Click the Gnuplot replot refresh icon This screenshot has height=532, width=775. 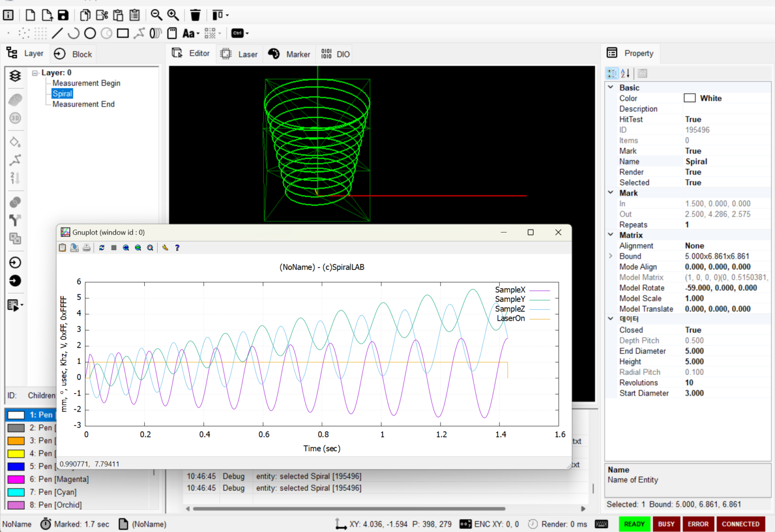pyautogui.click(x=101, y=248)
